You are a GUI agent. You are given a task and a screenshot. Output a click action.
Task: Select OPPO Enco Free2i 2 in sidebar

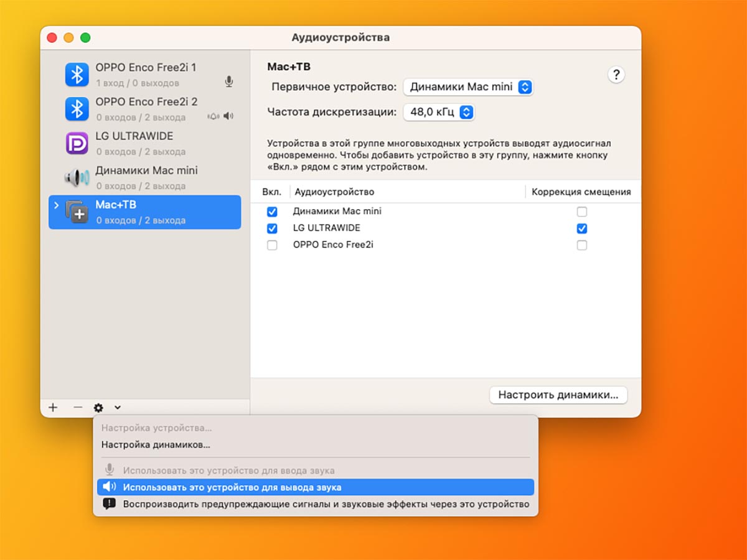coord(144,110)
